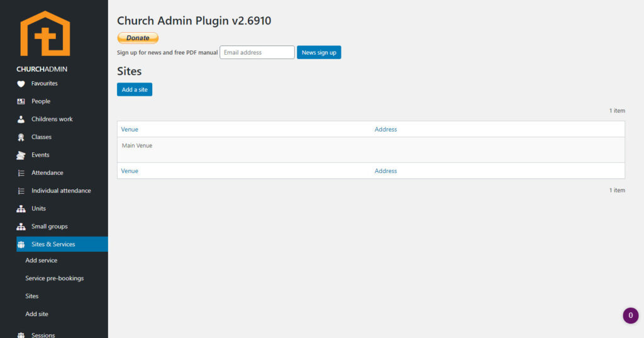Click the Attendance checklist icon
The image size is (644, 338).
tap(21, 173)
